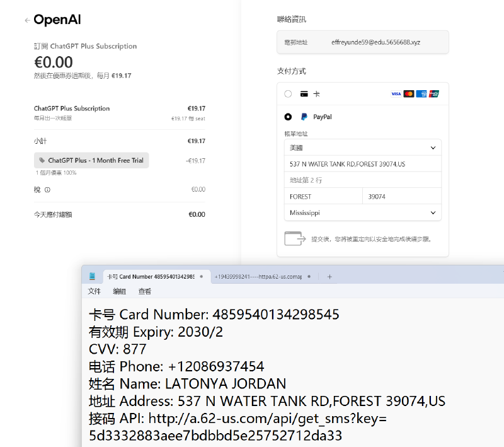Image resolution: width=504 pixels, height=447 pixels.
Task: Click the 今天應付總額 €0.00 amount
Action: (x=197, y=214)
